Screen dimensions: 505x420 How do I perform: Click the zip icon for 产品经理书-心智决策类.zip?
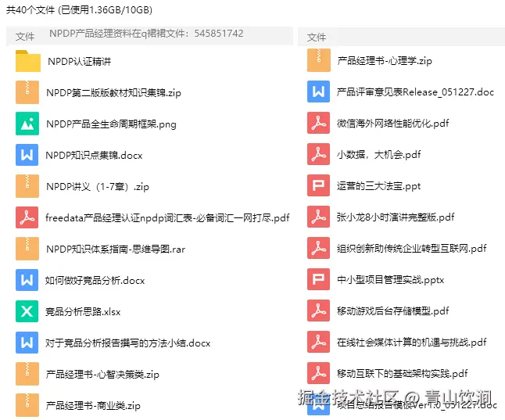tap(27, 374)
